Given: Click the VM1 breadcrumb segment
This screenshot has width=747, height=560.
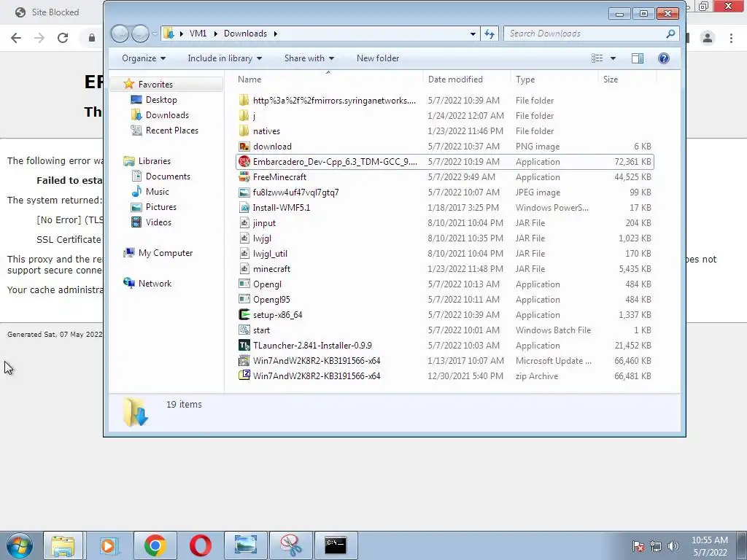Looking at the screenshot, I should pos(198,34).
